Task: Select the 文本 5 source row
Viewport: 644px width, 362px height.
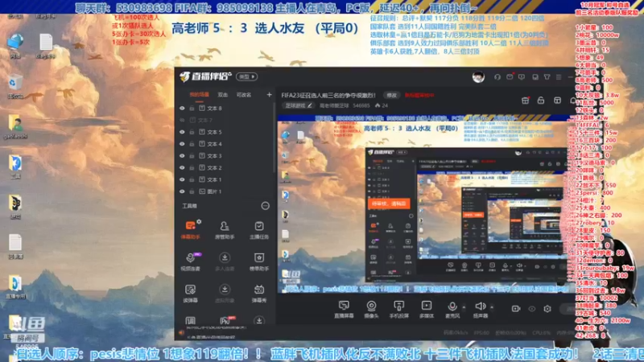Action: point(226,132)
